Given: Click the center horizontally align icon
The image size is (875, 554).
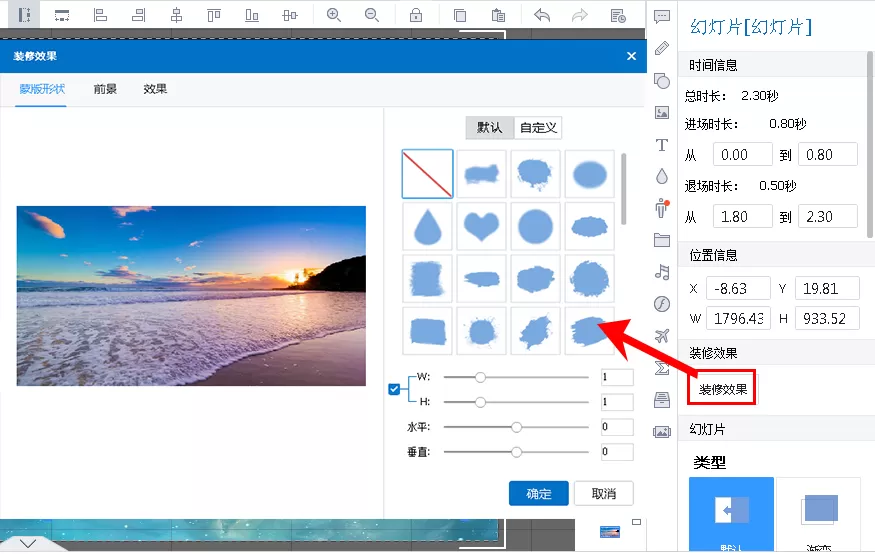Looking at the screenshot, I should coord(176,15).
